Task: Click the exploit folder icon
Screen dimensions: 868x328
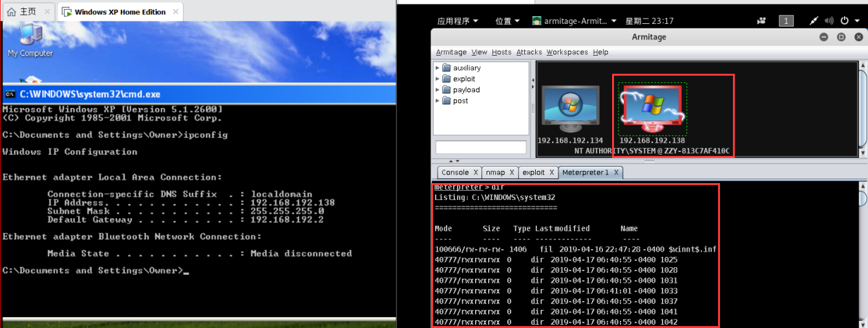Action: [x=447, y=79]
